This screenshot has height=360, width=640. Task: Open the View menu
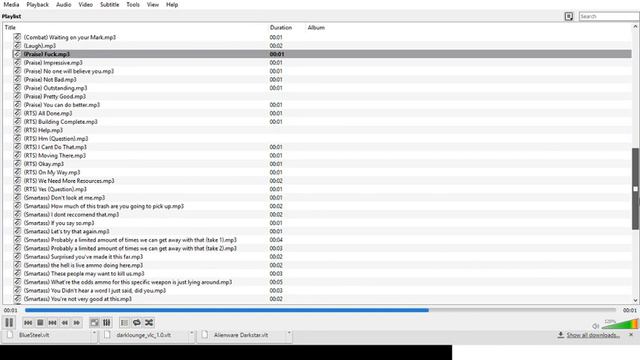click(153, 4)
